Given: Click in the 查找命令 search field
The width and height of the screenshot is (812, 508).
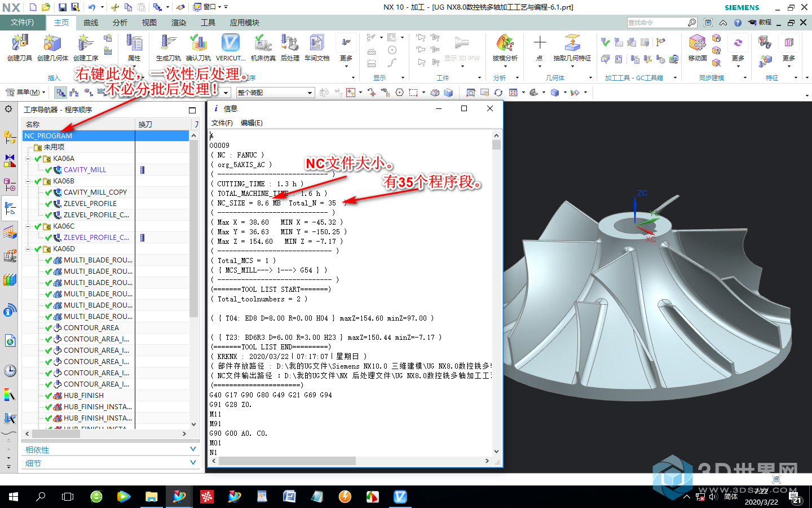Looking at the screenshot, I should 657,23.
